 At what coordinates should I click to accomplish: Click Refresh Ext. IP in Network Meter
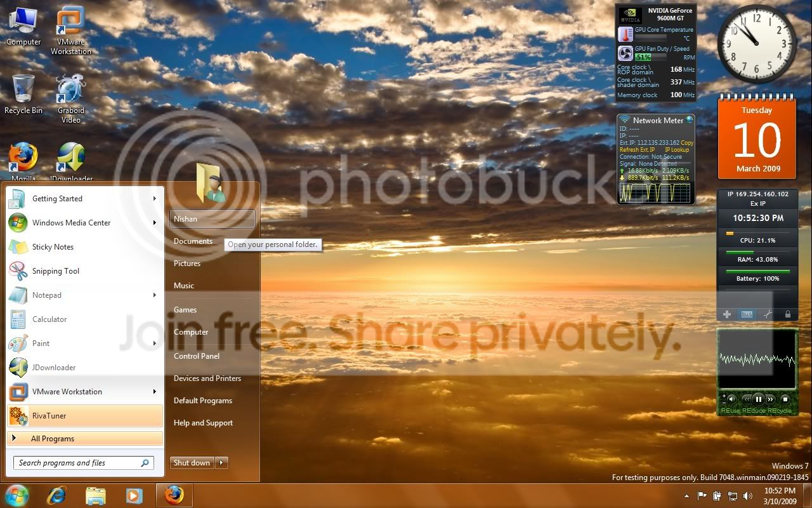[637, 150]
